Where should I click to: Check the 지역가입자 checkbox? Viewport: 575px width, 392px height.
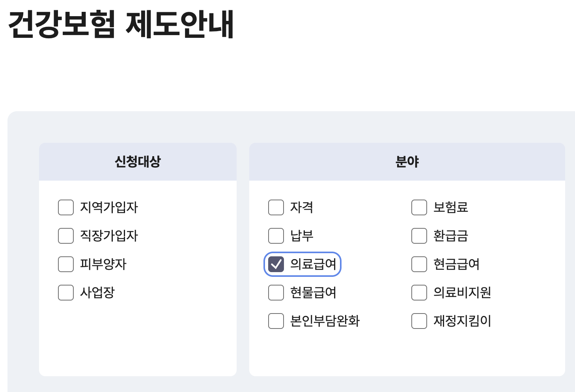[65, 207]
